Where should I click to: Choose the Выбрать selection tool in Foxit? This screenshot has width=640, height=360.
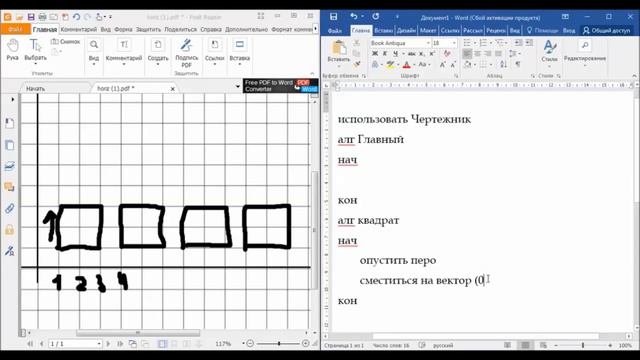click(x=36, y=51)
